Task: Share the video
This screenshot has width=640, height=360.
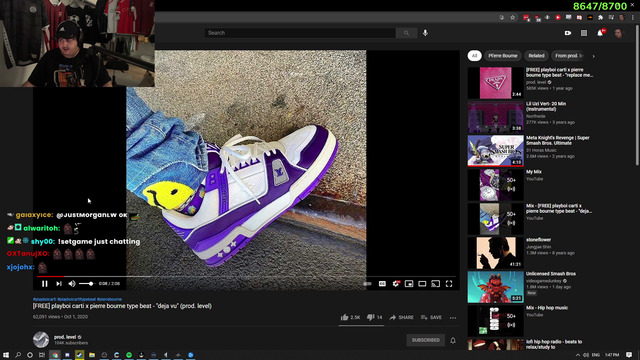Action: (x=402, y=317)
